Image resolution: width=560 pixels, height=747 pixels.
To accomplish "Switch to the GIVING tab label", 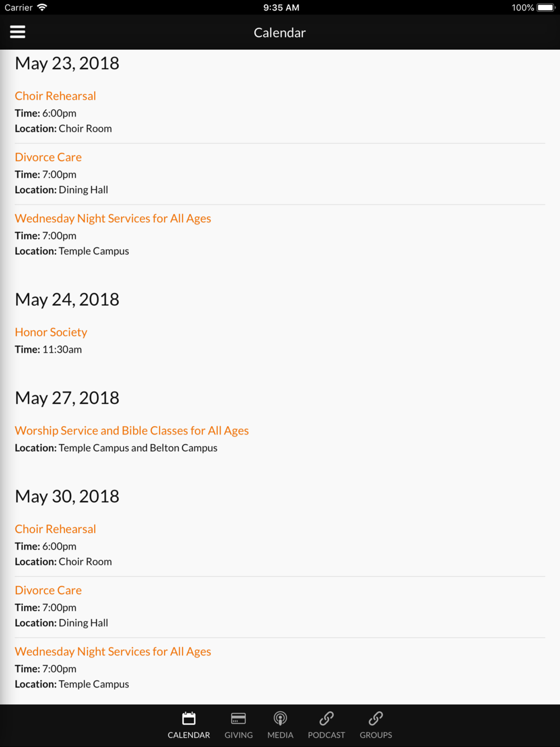I will [x=239, y=735].
